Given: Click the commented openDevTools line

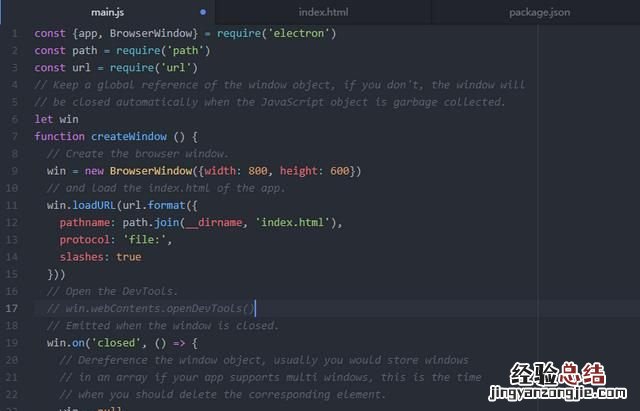Looking at the screenshot, I should coord(151,308).
